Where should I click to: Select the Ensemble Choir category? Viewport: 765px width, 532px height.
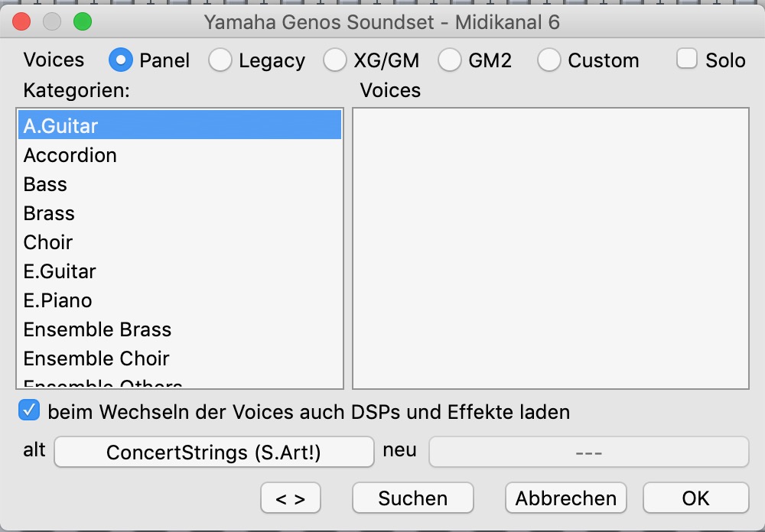tap(180, 358)
